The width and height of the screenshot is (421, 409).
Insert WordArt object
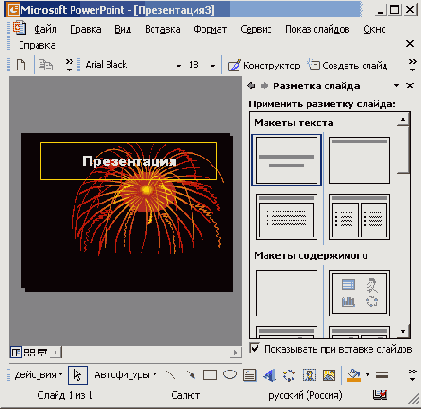point(269,375)
